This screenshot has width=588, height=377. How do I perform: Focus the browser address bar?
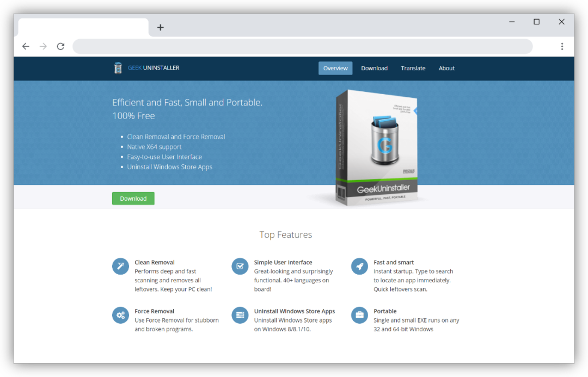tap(302, 46)
